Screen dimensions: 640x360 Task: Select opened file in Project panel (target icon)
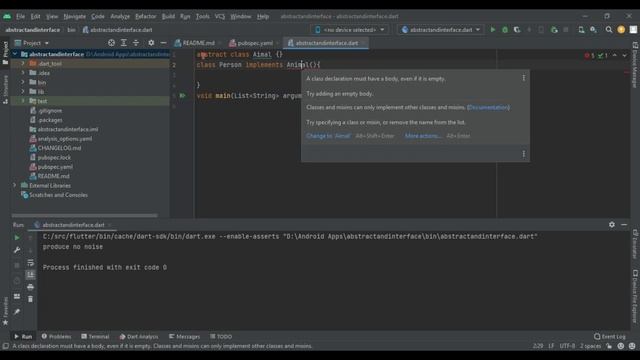coord(111,43)
